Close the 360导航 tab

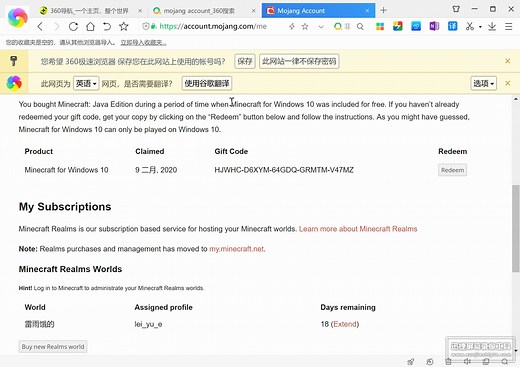click(140, 11)
